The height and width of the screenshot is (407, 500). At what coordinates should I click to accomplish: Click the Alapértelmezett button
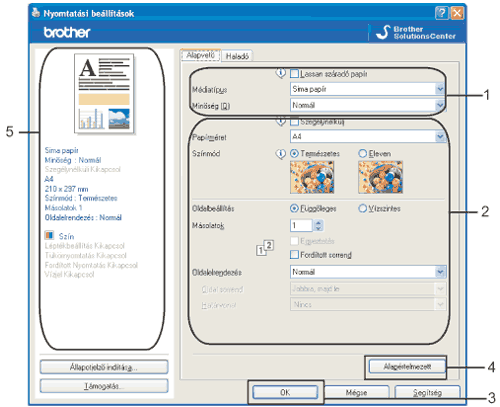[407, 367]
